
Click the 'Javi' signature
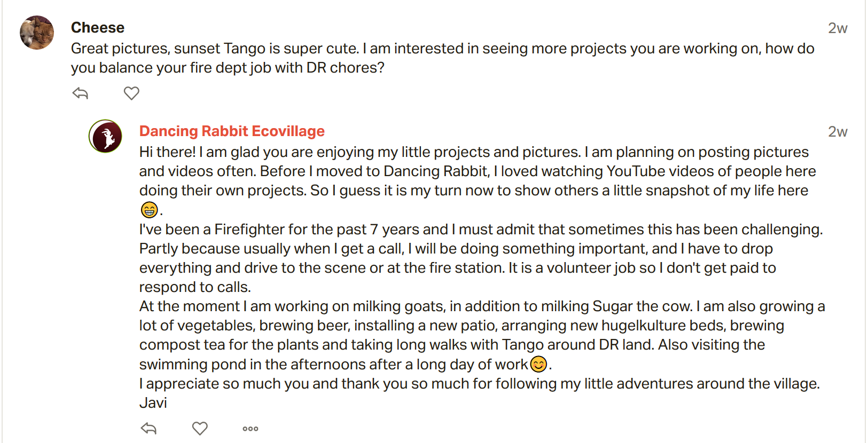[x=153, y=403]
